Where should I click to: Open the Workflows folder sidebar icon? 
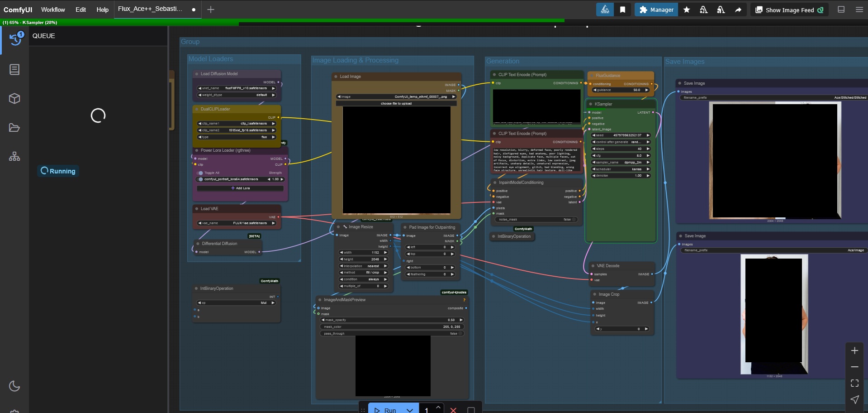tap(14, 128)
